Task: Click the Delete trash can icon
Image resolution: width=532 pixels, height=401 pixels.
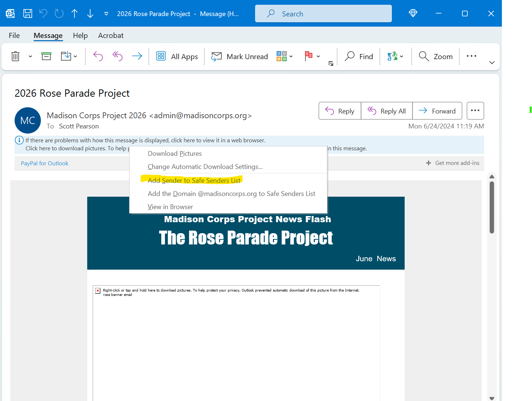Action: click(x=15, y=56)
